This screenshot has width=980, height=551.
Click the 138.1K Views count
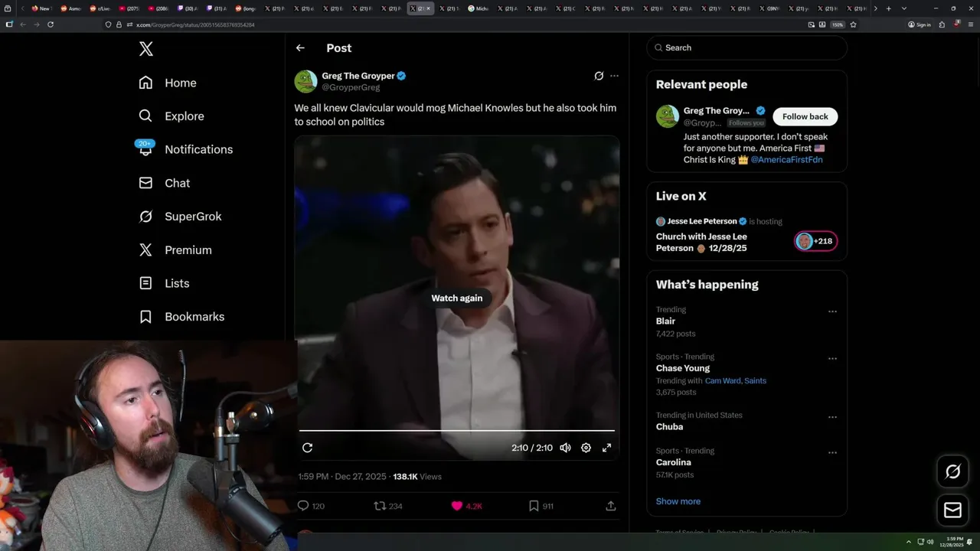[417, 477]
